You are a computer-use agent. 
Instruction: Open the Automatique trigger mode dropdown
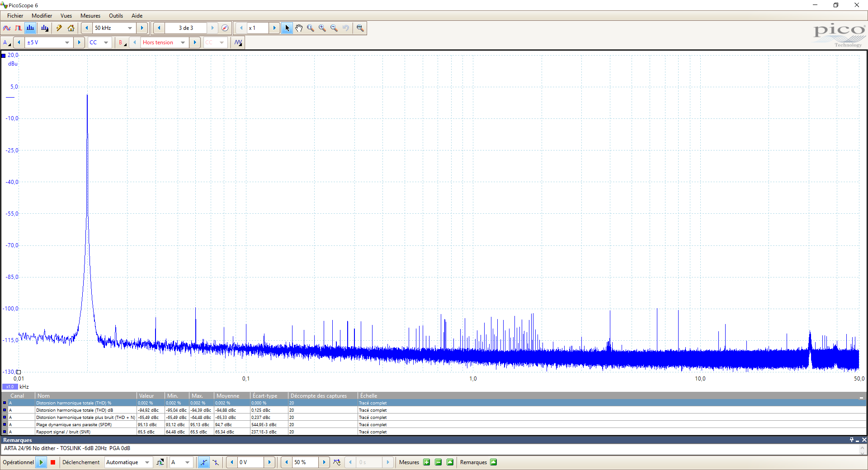click(147, 462)
